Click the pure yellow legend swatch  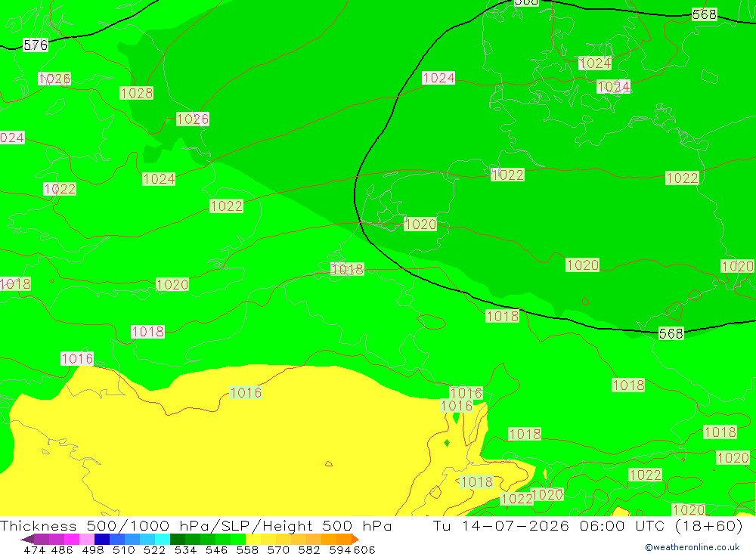tap(253, 539)
